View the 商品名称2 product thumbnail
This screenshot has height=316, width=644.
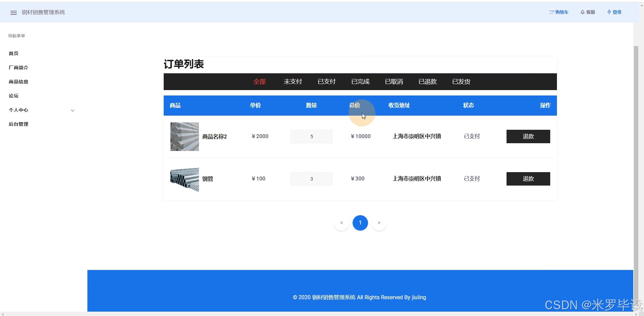click(184, 136)
